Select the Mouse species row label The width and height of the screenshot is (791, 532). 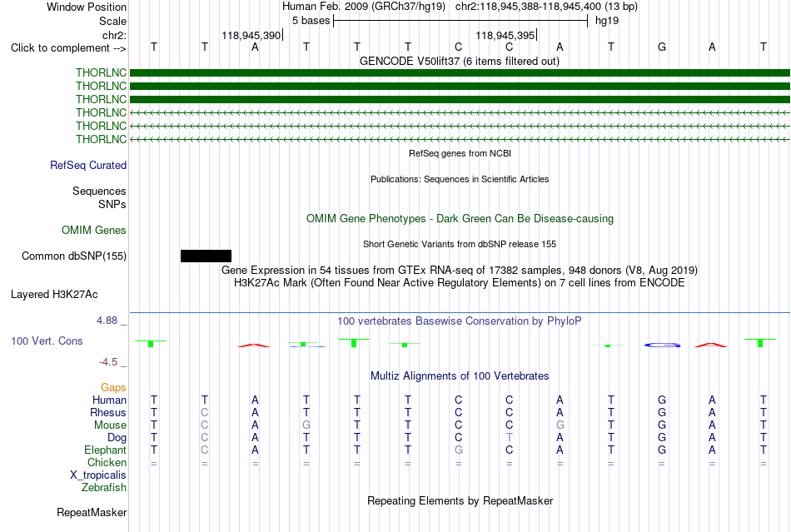110,425
